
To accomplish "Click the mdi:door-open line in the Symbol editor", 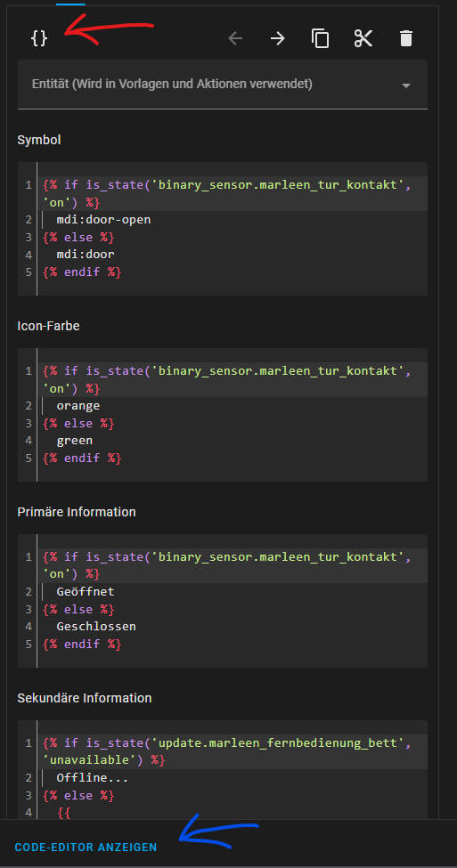I will [103, 220].
